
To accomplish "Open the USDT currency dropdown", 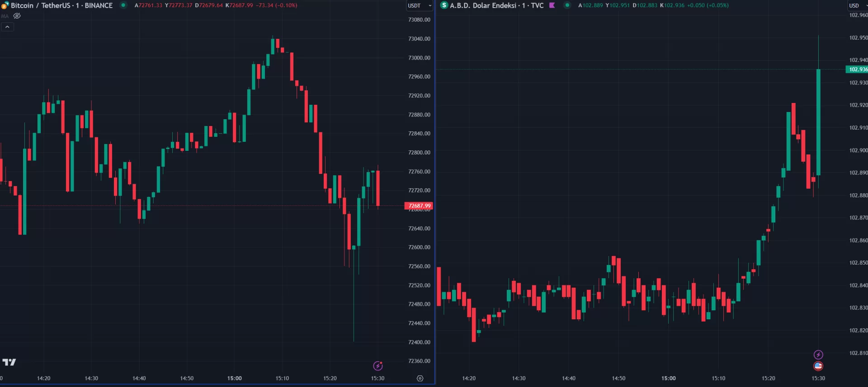I will click(420, 6).
